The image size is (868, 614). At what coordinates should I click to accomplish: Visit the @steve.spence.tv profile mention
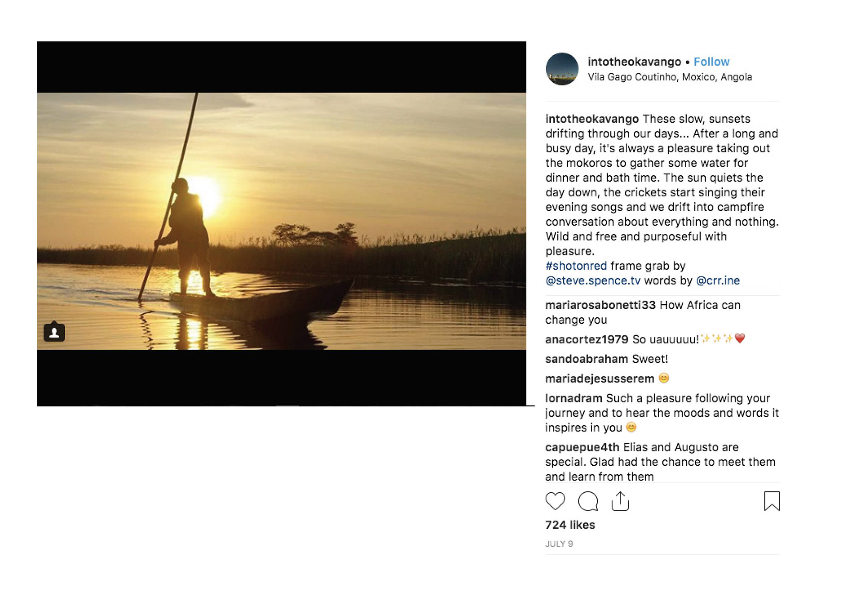pyautogui.click(x=593, y=281)
